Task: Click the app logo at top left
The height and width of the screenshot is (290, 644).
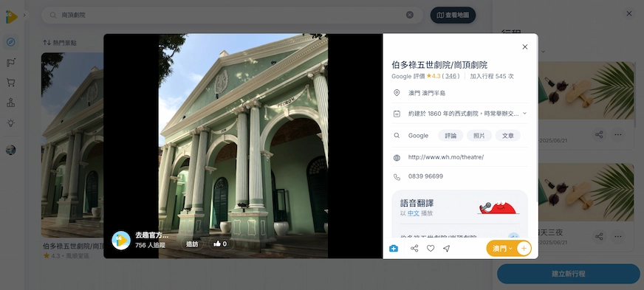Action: point(12,16)
